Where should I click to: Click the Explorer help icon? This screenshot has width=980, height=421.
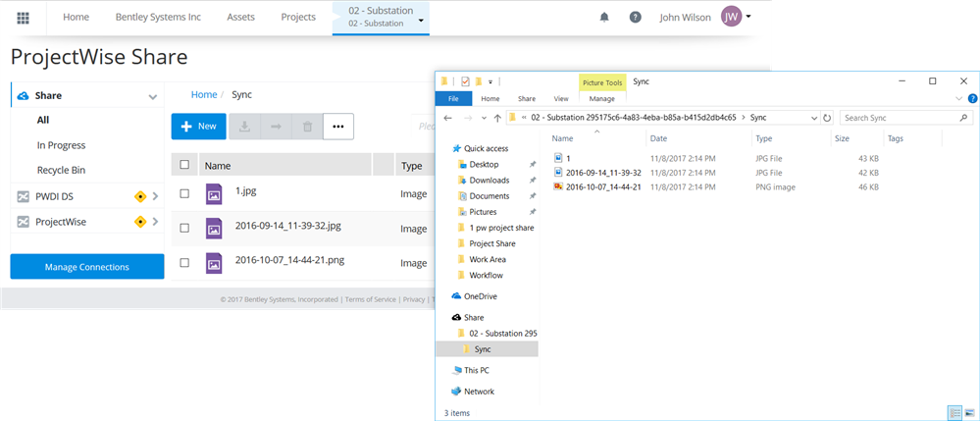pyautogui.click(x=972, y=98)
